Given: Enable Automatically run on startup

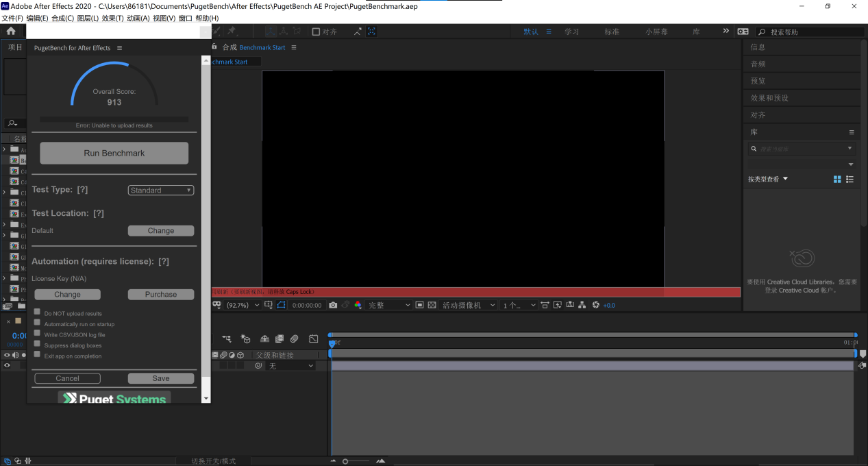Looking at the screenshot, I should pyautogui.click(x=37, y=322).
